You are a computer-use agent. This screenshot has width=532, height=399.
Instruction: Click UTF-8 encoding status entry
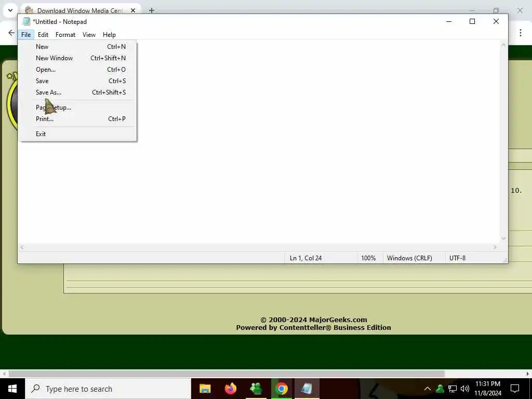[457, 258]
